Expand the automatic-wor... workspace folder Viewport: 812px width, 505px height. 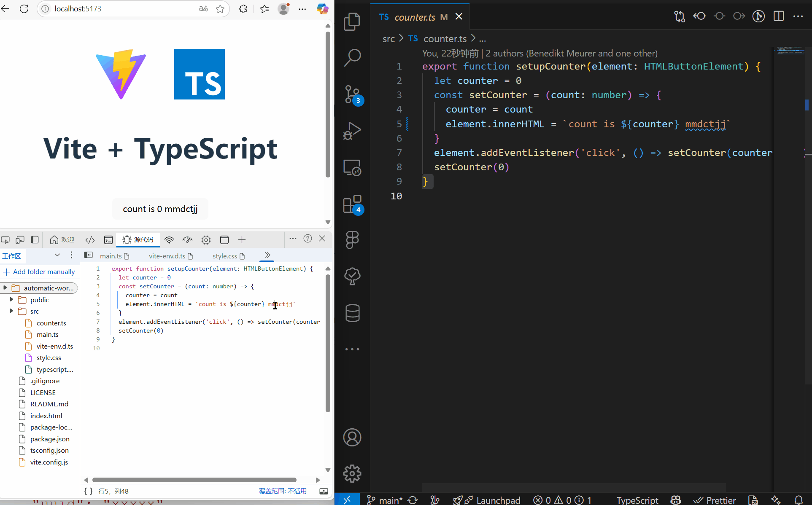[5, 288]
